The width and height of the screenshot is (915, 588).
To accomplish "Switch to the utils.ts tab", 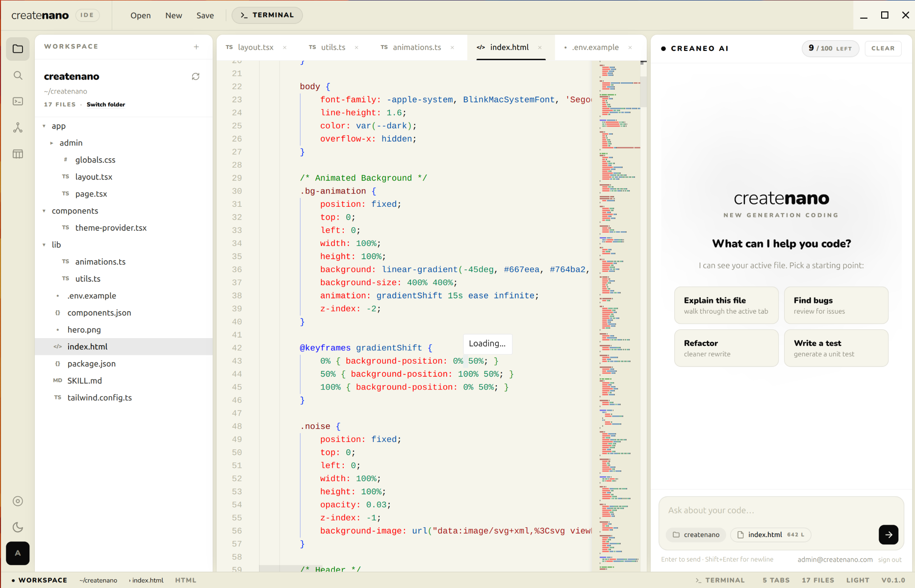I will (333, 47).
